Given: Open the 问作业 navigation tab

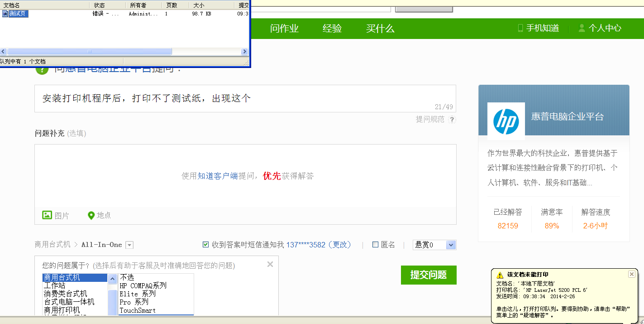Looking at the screenshot, I should click(284, 29).
